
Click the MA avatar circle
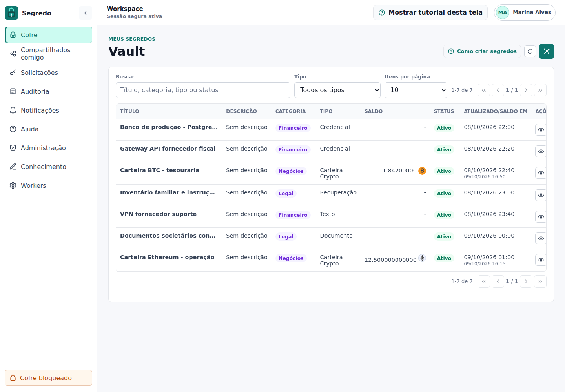pyautogui.click(x=503, y=13)
